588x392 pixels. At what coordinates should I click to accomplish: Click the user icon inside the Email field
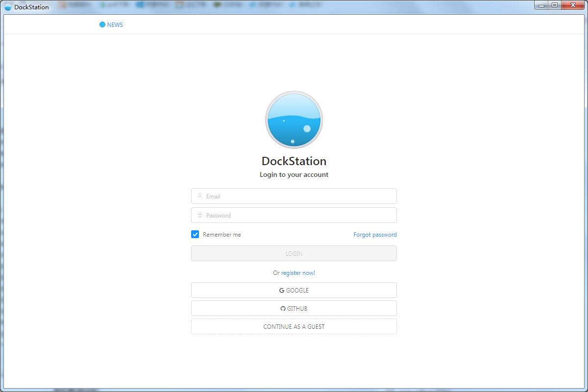pos(199,196)
